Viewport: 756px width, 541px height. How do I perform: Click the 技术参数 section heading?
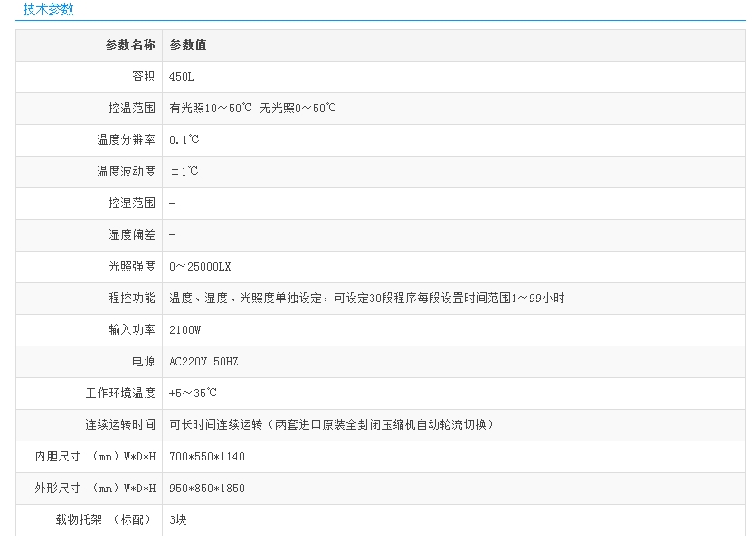pyautogui.click(x=48, y=10)
